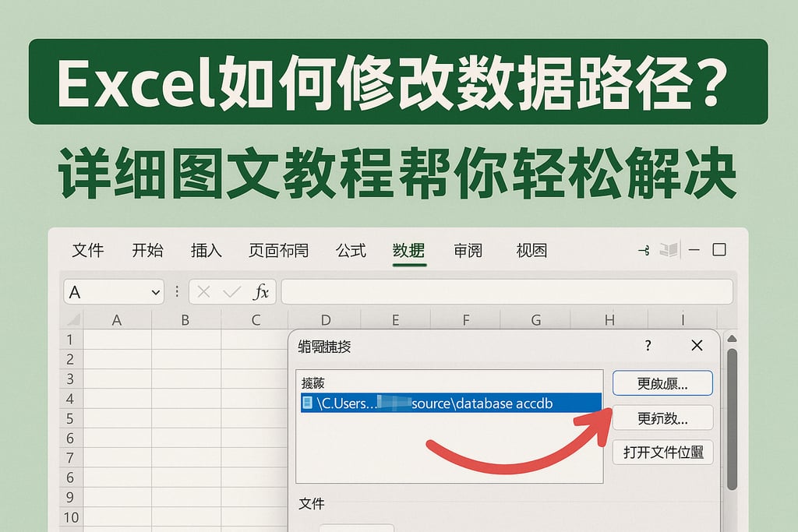
Task: Click the Cancel (X) icon in formula bar
Action: click(x=204, y=292)
